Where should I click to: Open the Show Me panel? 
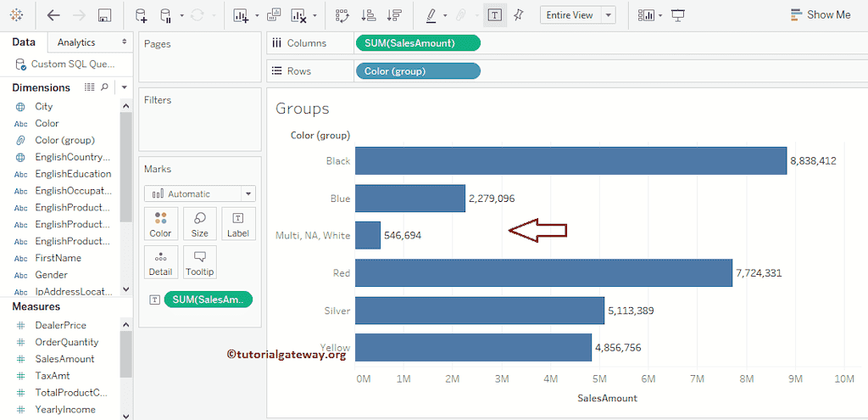tap(821, 15)
